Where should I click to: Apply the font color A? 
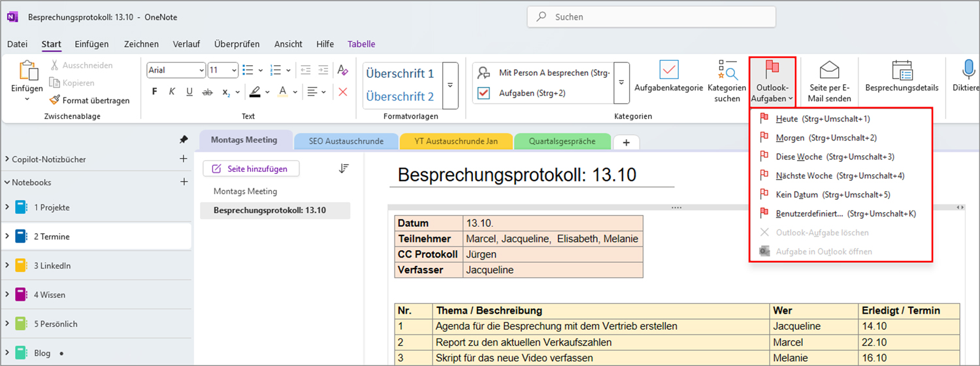(283, 92)
